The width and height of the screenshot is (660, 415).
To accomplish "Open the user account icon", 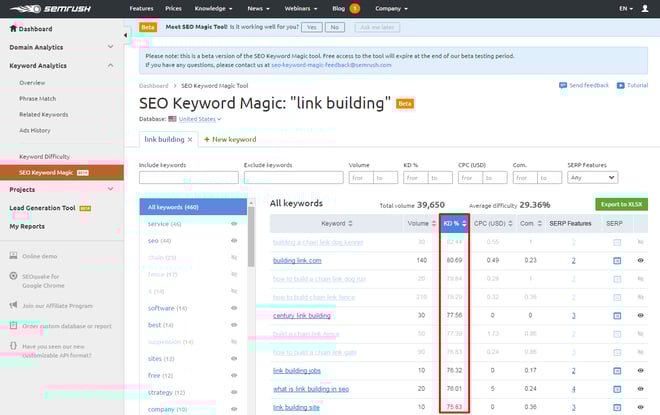I will [x=644, y=8].
